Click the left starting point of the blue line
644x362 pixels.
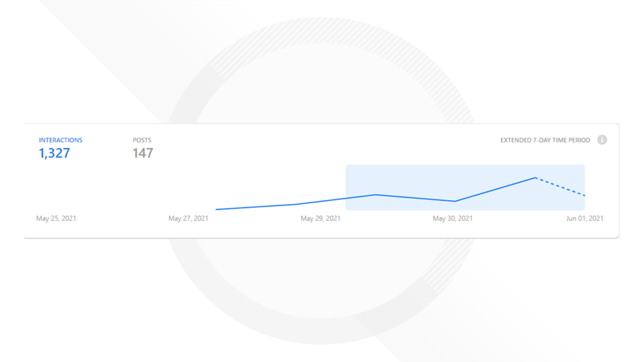pos(217,210)
